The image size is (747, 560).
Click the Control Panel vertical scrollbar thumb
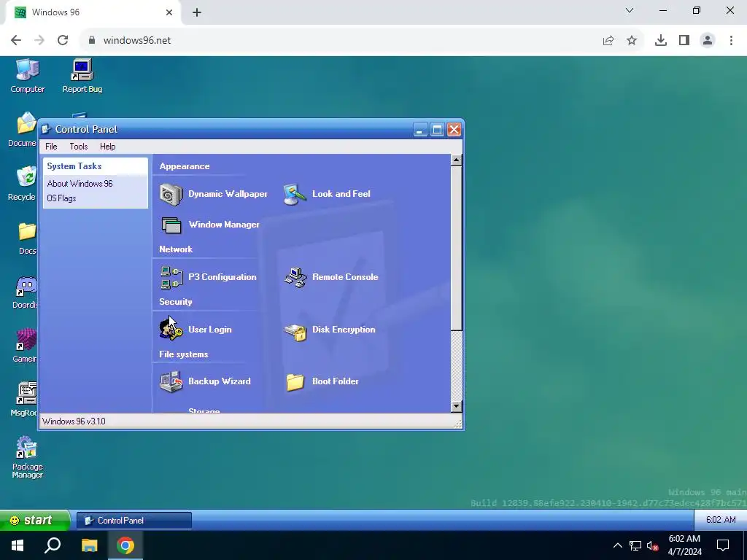point(457,248)
